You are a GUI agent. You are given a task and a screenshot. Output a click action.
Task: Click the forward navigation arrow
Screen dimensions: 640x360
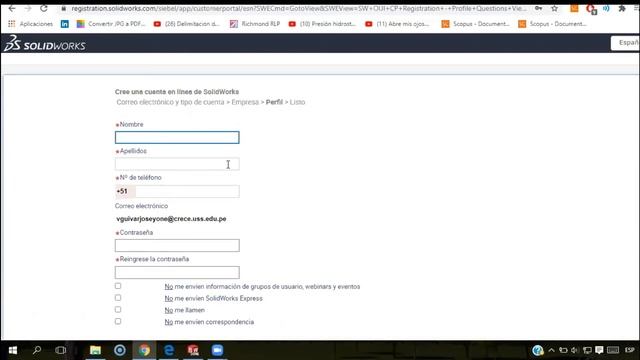point(28,8)
